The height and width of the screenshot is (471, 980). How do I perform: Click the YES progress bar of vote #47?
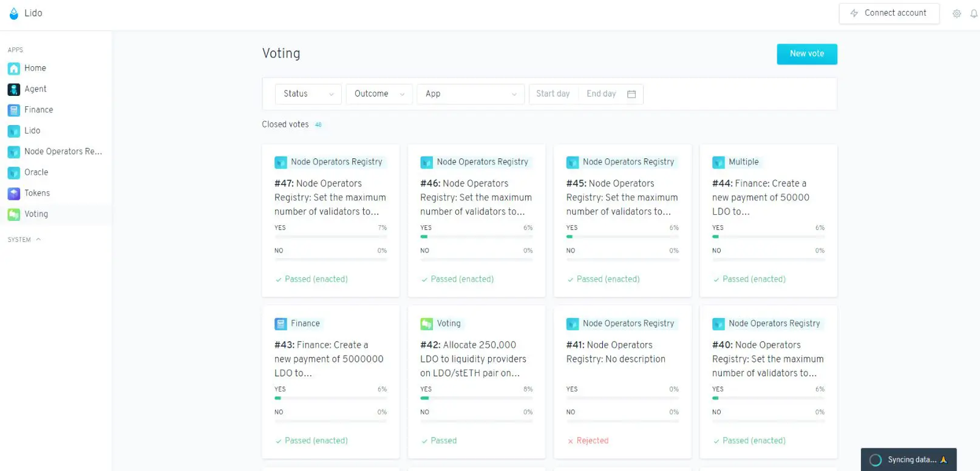tap(331, 237)
